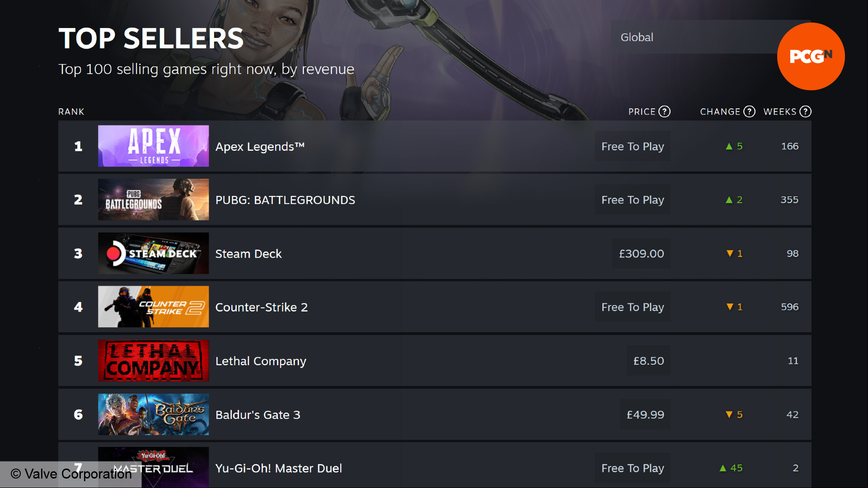Click the Change column help icon
Viewport: 868px width, 488px height.
pos(749,112)
